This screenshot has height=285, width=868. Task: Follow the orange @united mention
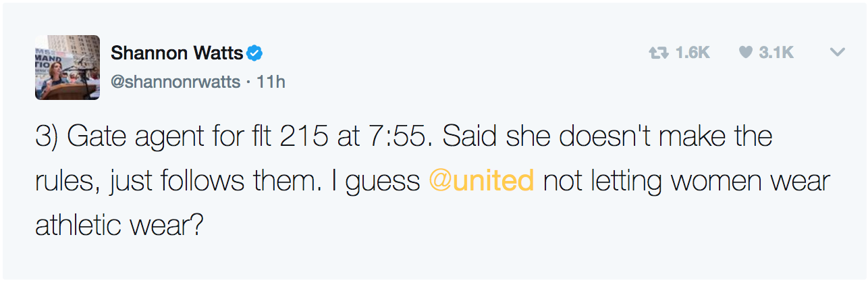(481, 180)
